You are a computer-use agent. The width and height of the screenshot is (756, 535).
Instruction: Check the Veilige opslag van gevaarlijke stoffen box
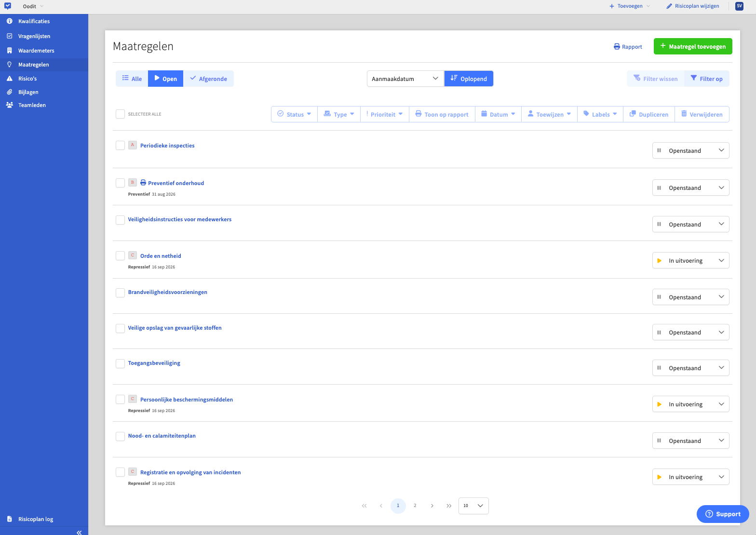click(x=121, y=328)
